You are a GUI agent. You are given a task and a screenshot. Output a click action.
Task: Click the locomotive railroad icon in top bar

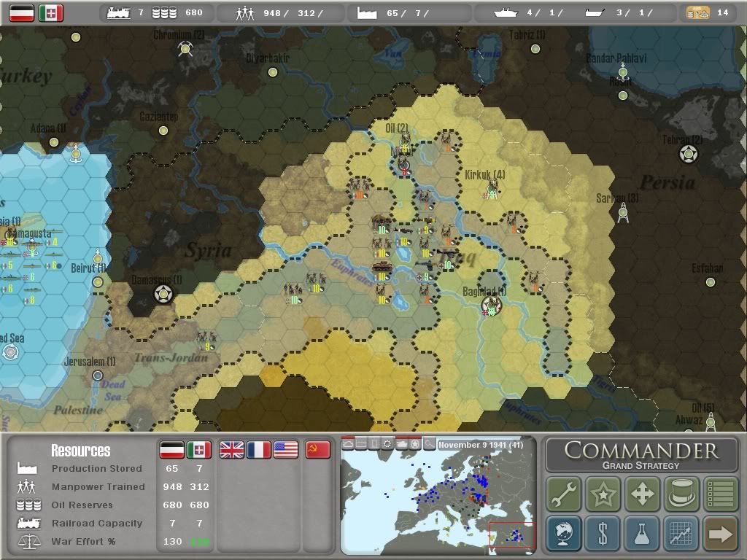119,13
